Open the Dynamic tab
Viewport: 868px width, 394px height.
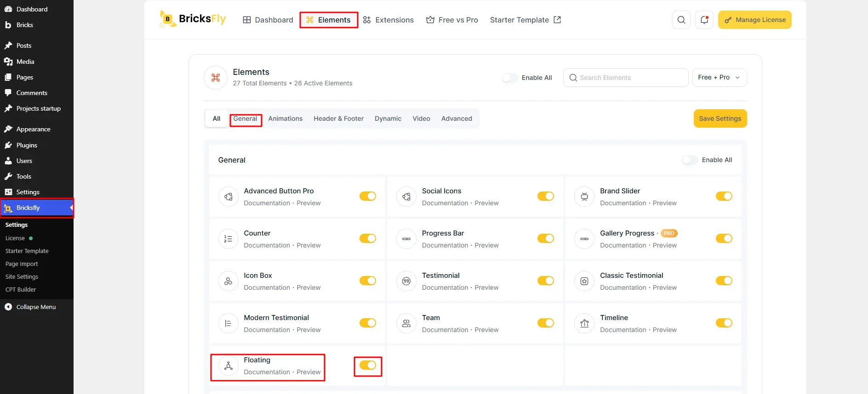[x=388, y=118]
